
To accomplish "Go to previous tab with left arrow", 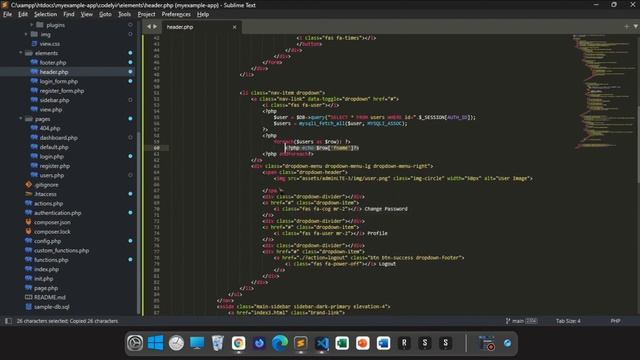I will (149, 27).
